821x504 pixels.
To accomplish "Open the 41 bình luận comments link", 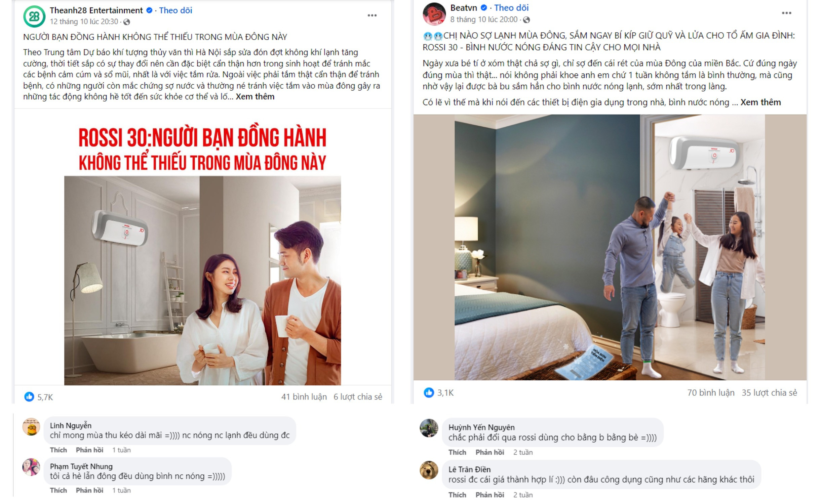I will [x=304, y=397].
